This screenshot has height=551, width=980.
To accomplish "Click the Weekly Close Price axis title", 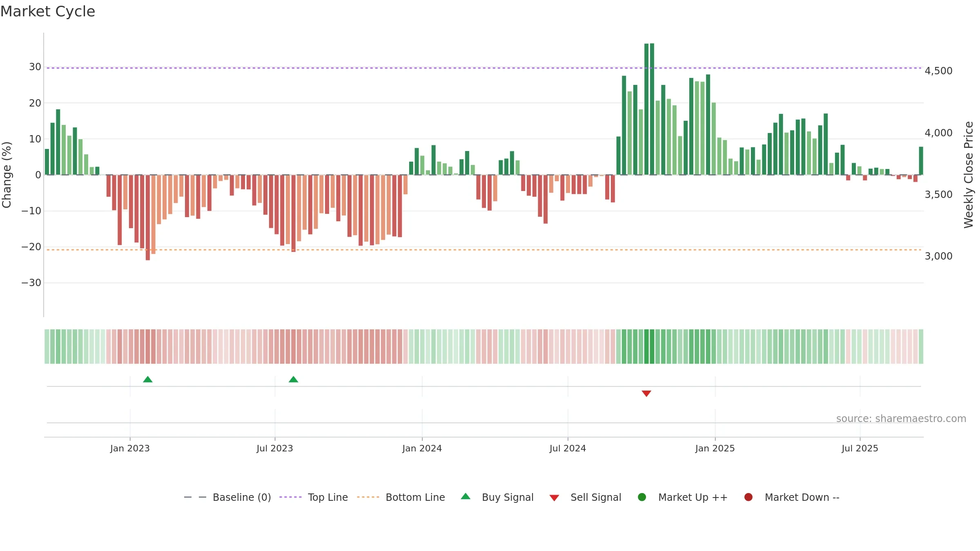I will click(969, 175).
